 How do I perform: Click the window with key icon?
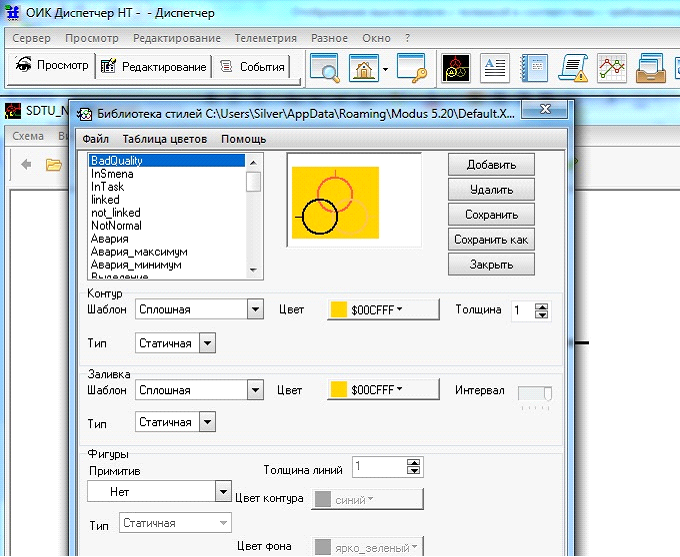pos(412,68)
